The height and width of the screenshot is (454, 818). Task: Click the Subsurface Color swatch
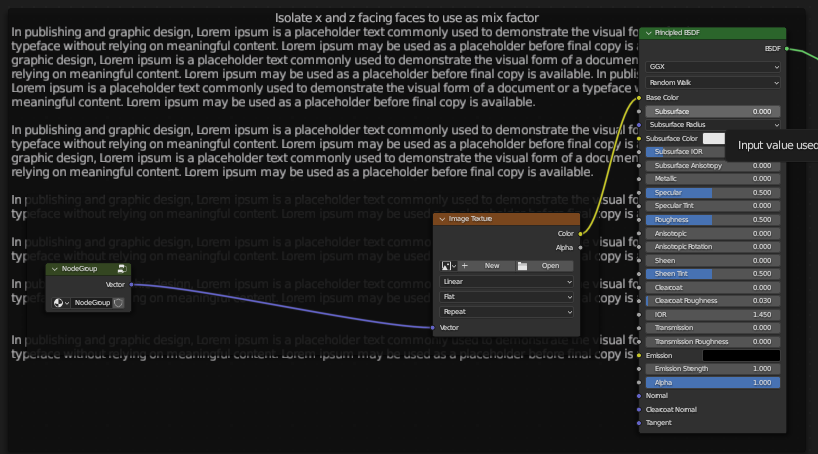point(714,138)
